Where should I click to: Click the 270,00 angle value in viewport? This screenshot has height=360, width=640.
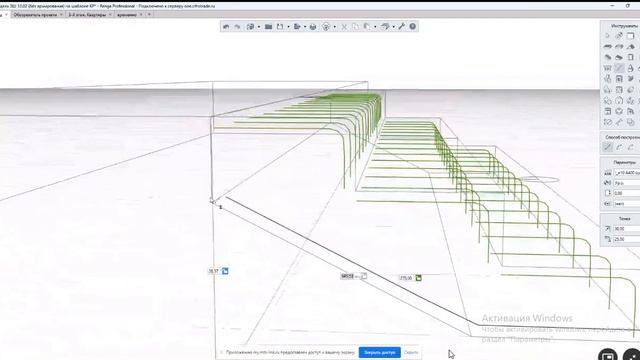click(406, 278)
